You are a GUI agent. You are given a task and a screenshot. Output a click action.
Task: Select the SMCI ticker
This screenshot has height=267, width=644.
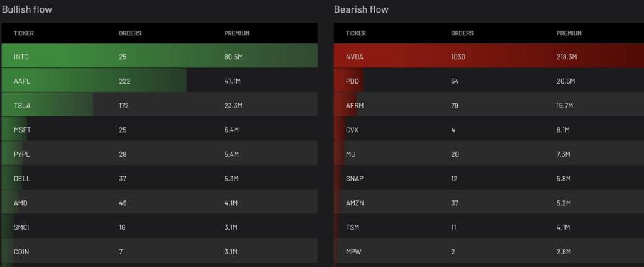click(x=21, y=227)
